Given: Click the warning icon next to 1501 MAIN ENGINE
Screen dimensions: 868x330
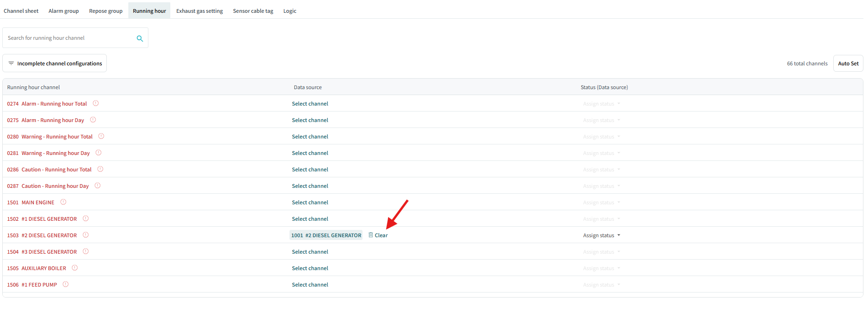Looking at the screenshot, I should [x=63, y=202].
